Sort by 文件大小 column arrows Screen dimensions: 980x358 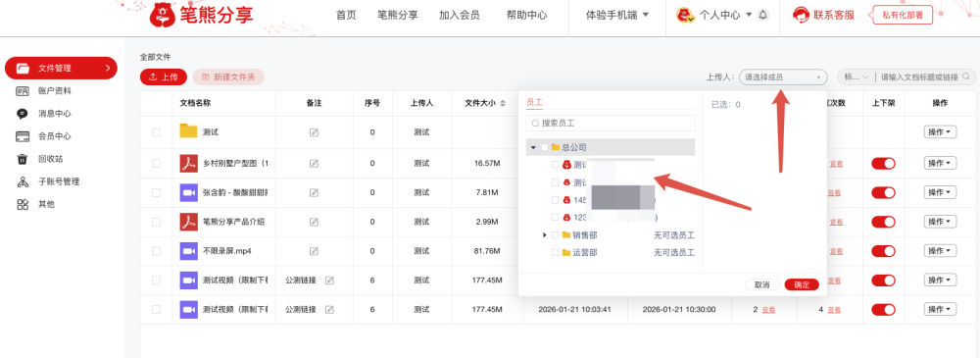tap(503, 103)
